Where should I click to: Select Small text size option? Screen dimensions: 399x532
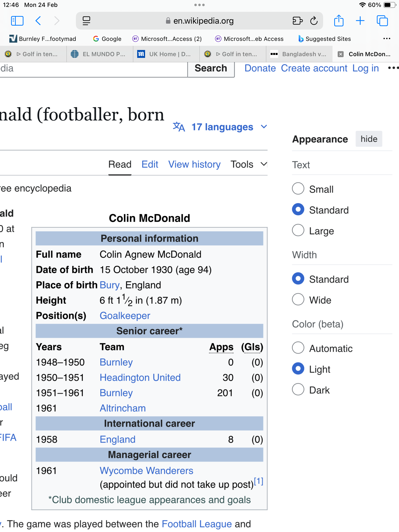298,189
